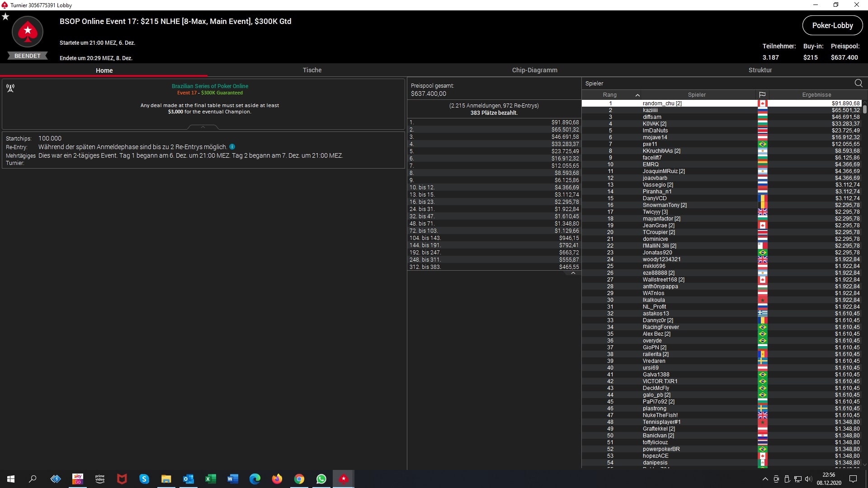Image resolution: width=868 pixels, height=488 pixels.
Task: Click the volume icon in system tray
Action: [x=808, y=479]
